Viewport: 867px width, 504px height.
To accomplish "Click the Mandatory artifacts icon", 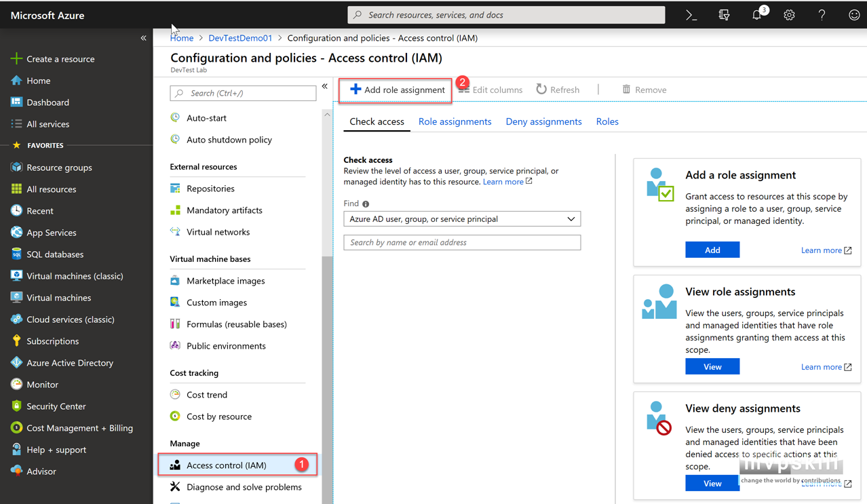I will pyautogui.click(x=175, y=210).
